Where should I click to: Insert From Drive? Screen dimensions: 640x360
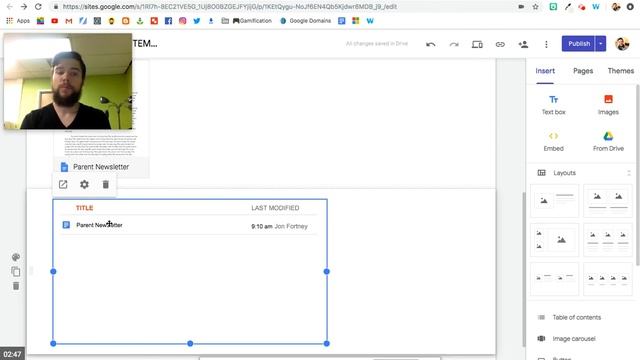(x=608, y=142)
